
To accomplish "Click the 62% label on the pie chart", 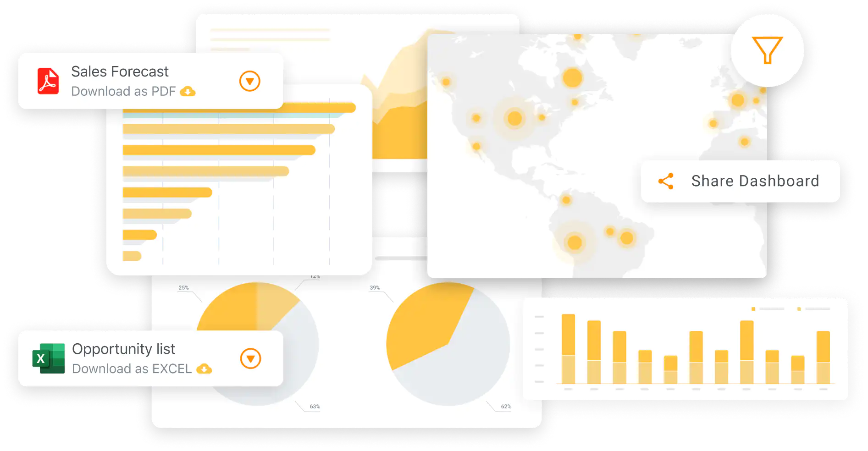I will click(x=506, y=407).
